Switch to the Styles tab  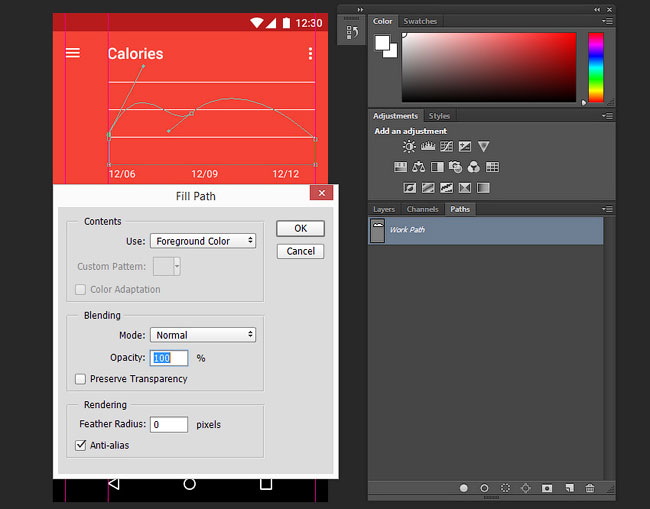pyautogui.click(x=439, y=116)
